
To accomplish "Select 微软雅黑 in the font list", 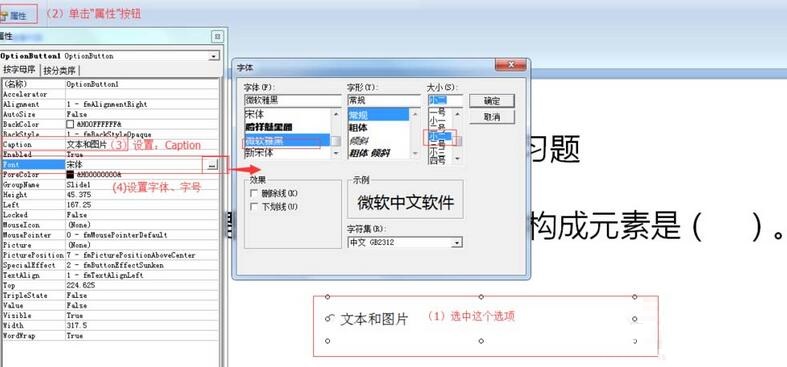I will point(287,141).
